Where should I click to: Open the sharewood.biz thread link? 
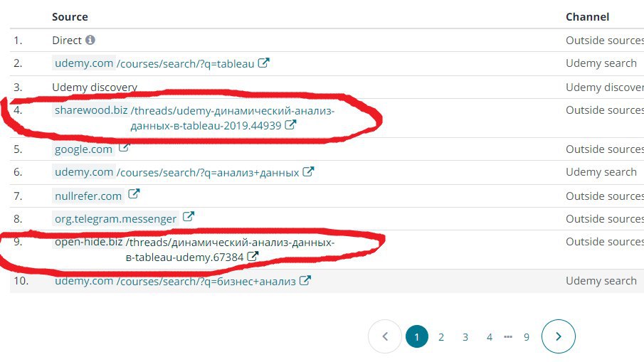[194, 117]
